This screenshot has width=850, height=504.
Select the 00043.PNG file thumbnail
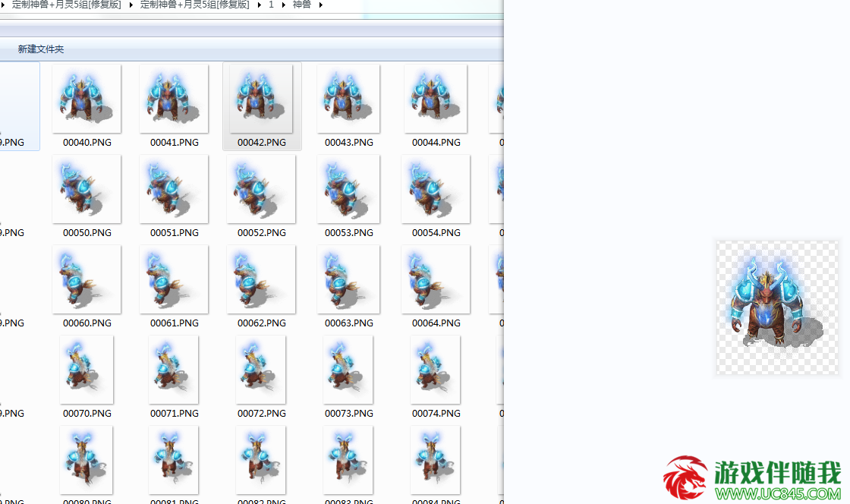point(348,99)
